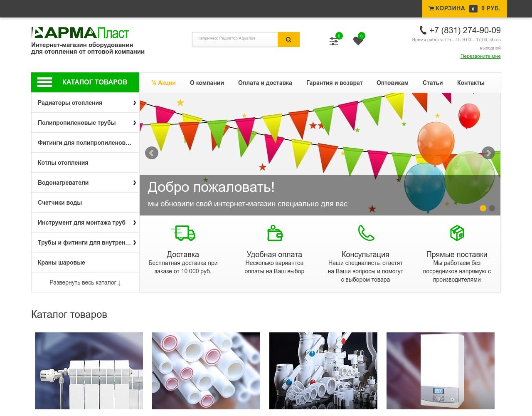
Task: Open Счетчики воды category
Action: [x=85, y=203]
